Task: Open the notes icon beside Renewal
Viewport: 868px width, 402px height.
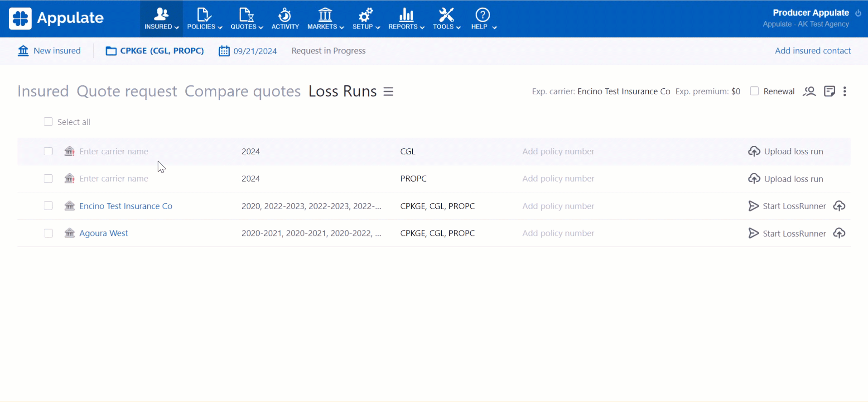Action: tap(829, 91)
